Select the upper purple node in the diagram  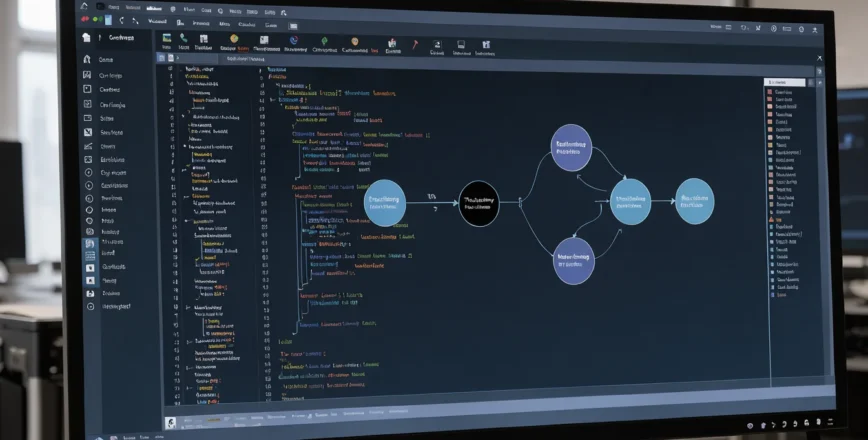[571, 148]
